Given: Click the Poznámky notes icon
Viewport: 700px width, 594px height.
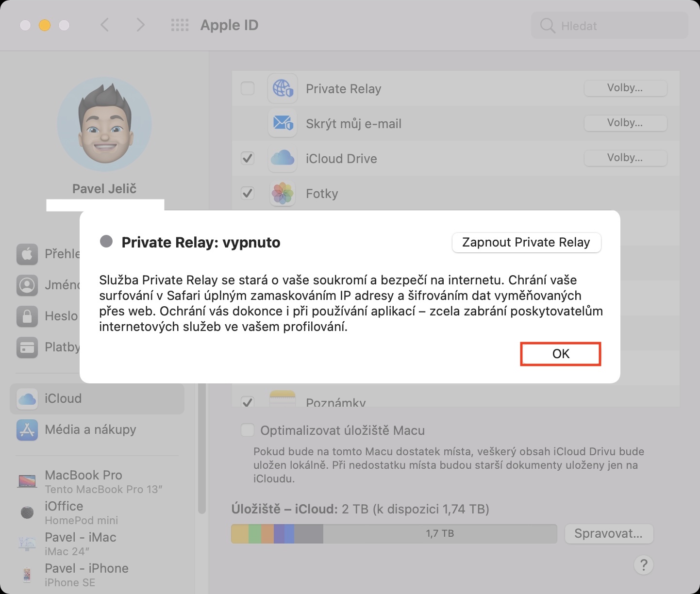Looking at the screenshot, I should coord(283,398).
